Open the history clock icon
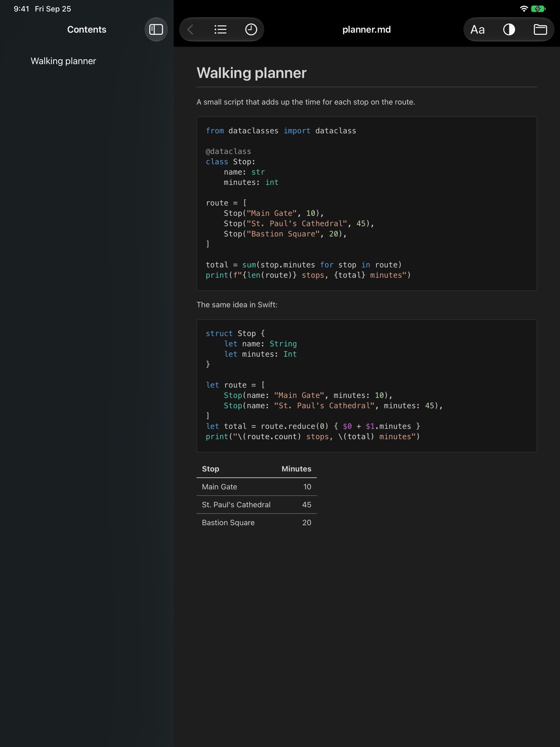 pos(251,30)
